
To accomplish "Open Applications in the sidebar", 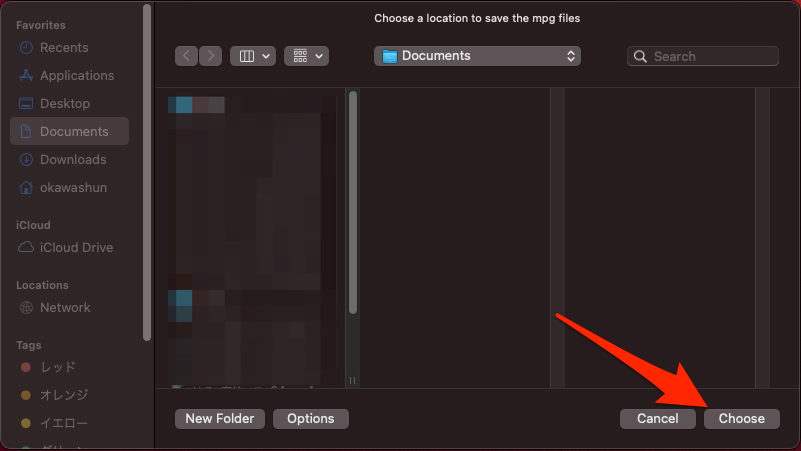I will pyautogui.click(x=69, y=76).
